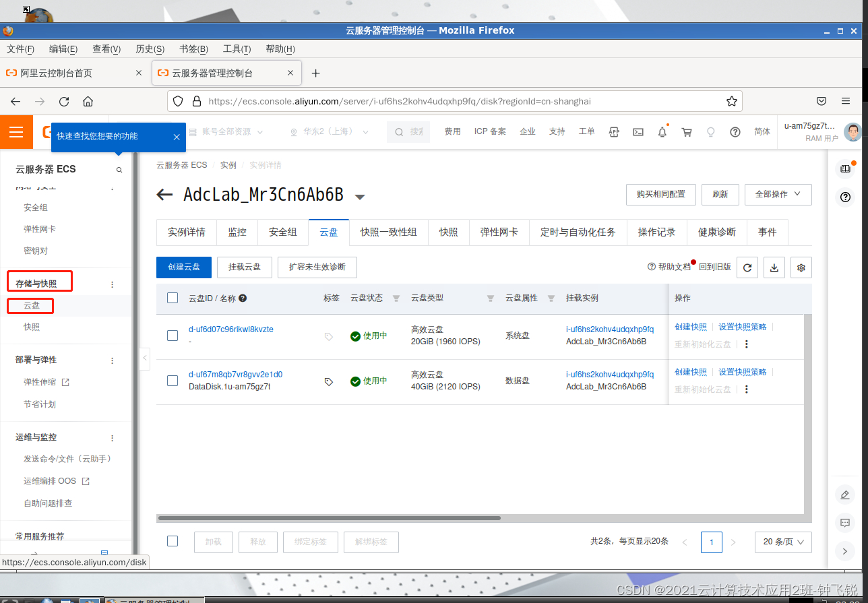Click the tag icon for system disk row

329,336
